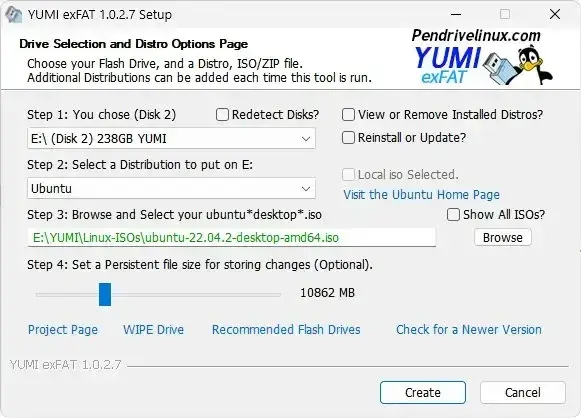The width and height of the screenshot is (581, 418).
Task: Click the YUMI exFAT 1.0.2.7 footer text
Action: pos(65,365)
